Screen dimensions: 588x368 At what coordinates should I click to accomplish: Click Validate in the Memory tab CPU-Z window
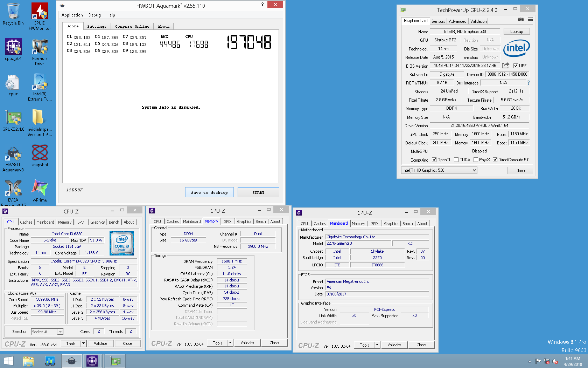(247, 343)
